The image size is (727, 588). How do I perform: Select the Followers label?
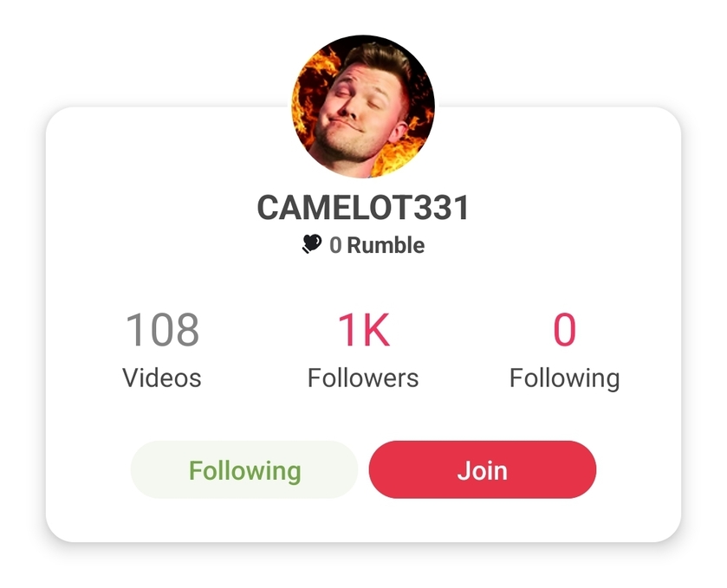point(363,378)
